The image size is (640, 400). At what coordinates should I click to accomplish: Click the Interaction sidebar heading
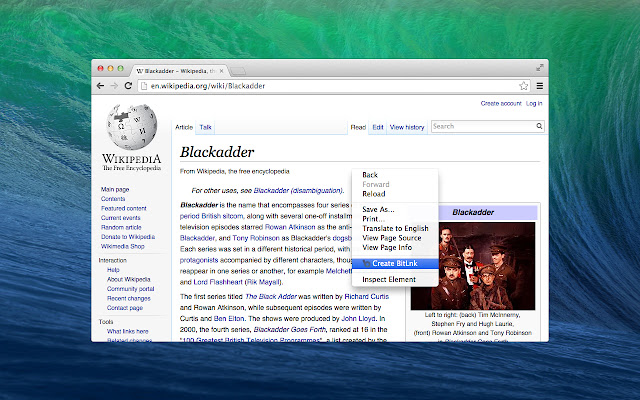coord(112,260)
